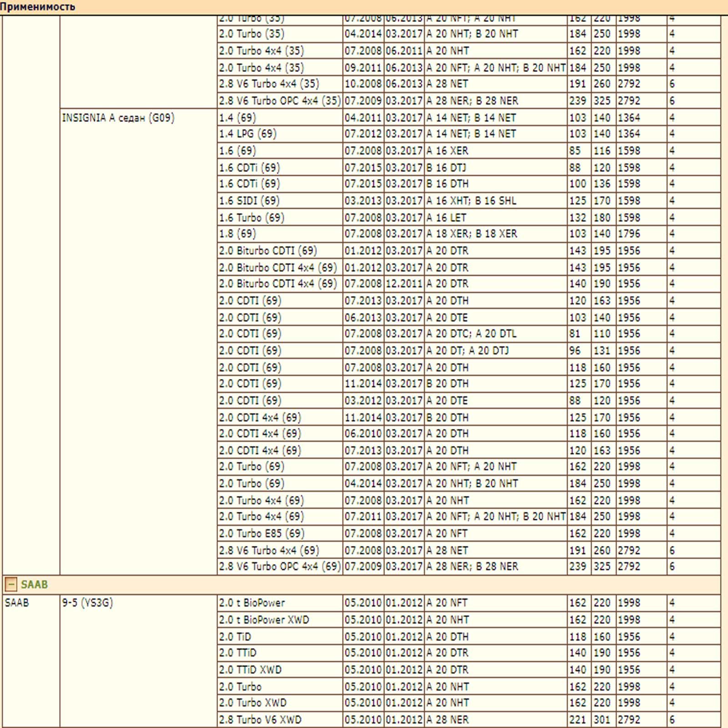Image resolution: width=728 pixels, height=728 pixels.
Task: Click horsepower value 301
Action: [602, 720]
